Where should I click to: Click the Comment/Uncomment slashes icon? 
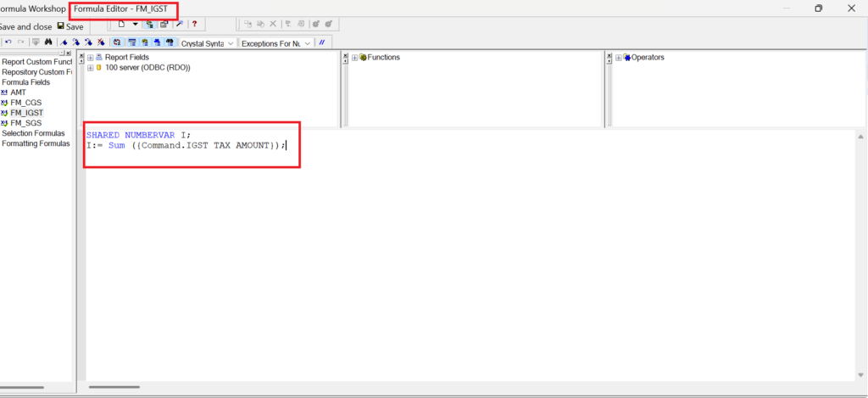coord(321,42)
